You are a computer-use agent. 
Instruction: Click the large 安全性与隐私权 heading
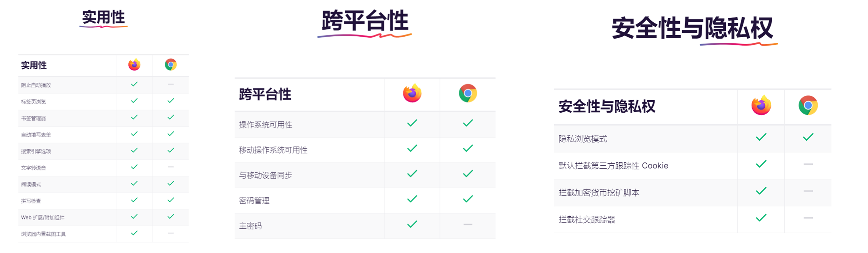[x=692, y=28]
